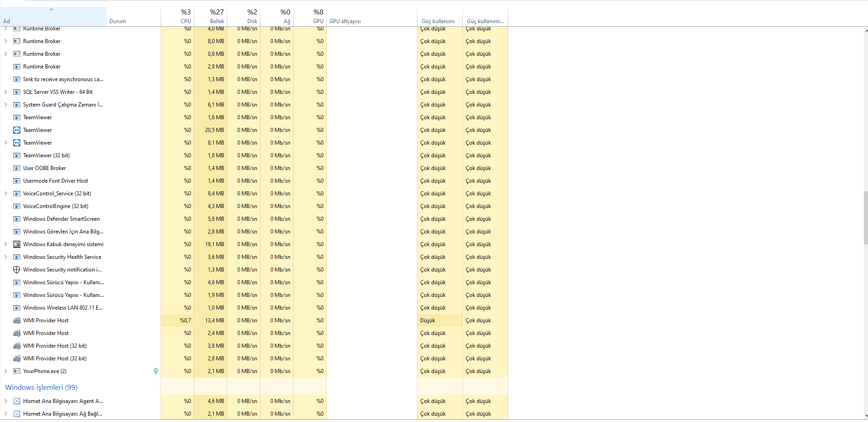Image resolution: width=868 pixels, height=422 pixels.
Task: Click the VoiceControl_Service (32 bit) icon
Action: coord(17,194)
